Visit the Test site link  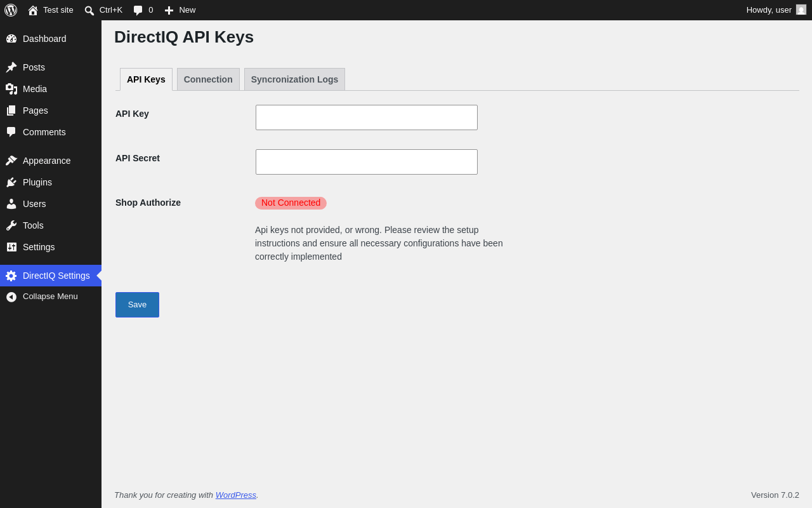(58, 10)
